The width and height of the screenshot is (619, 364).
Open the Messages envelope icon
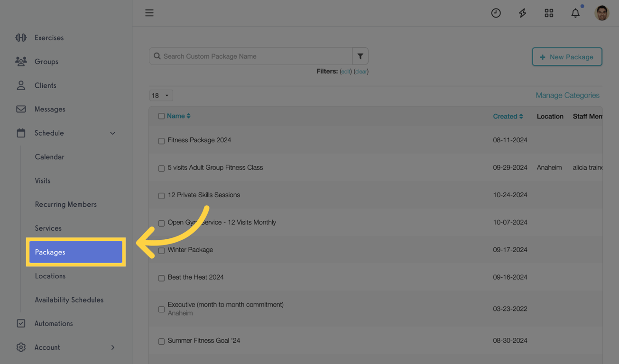tap(21, 109)
